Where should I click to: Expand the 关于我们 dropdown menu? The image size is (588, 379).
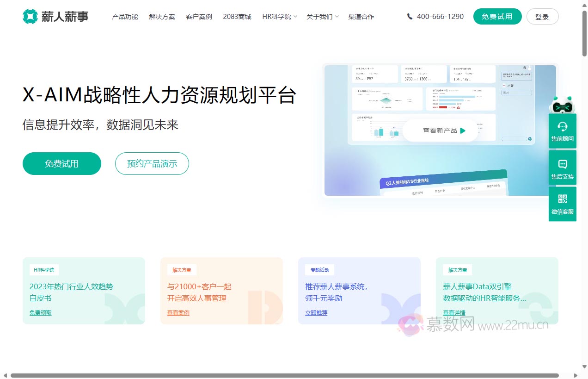(x=322, y=17)
